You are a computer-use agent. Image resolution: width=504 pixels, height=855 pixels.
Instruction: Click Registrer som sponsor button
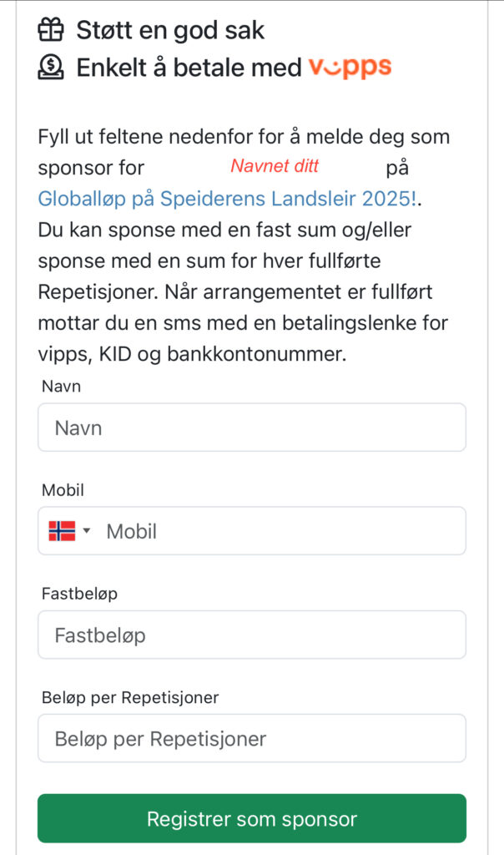252,818
